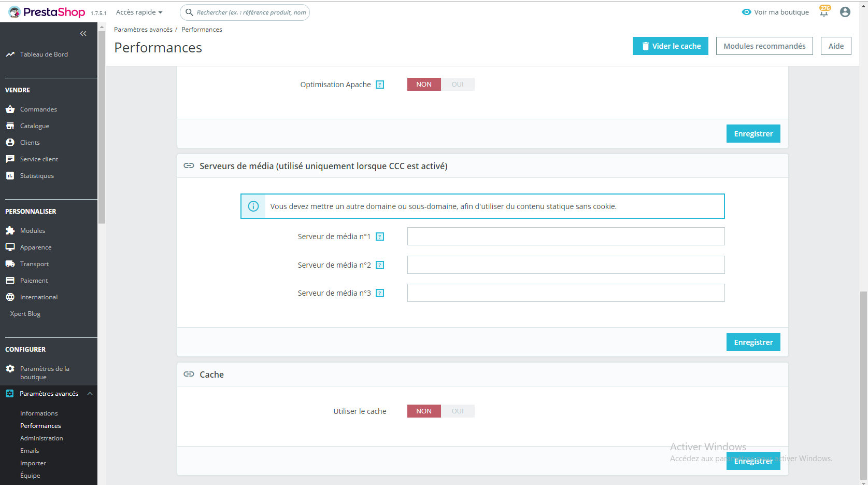The height and width of the screenshot is (485, 868).
Task: Open Informations submenu item
Action: [x=39, y=413]
